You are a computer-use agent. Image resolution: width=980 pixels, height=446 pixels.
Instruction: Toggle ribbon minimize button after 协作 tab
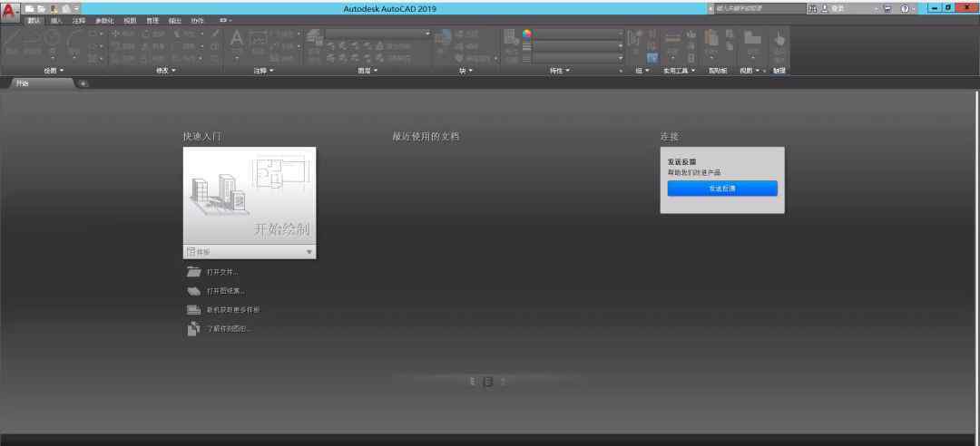coord(224,21)
